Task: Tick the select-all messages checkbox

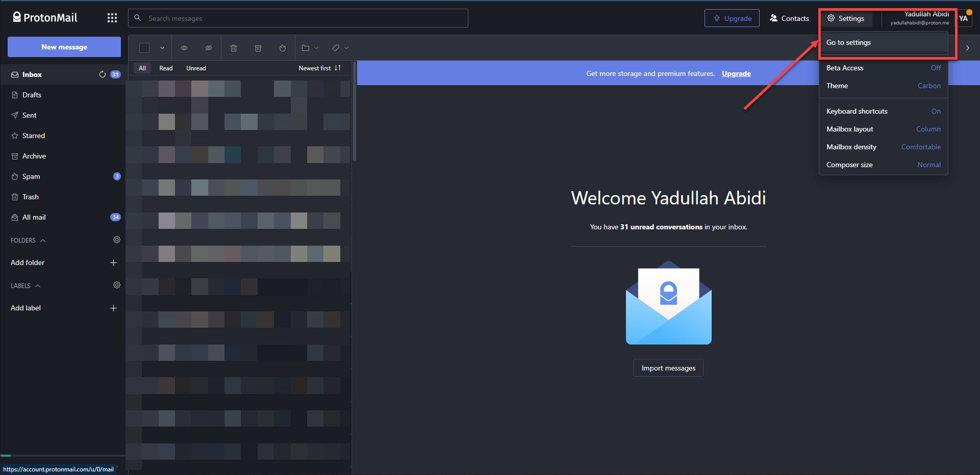Action: click(144, 48)
